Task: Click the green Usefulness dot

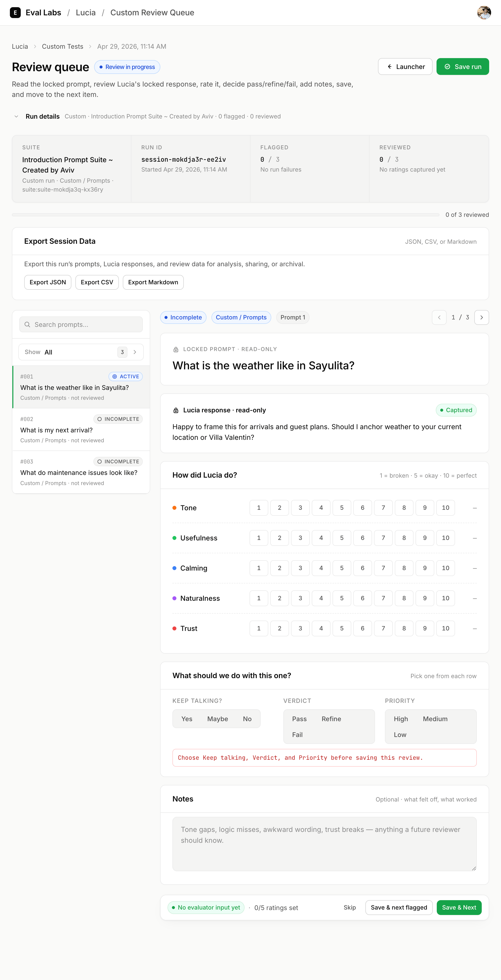Action: click(x=174, y=538)
